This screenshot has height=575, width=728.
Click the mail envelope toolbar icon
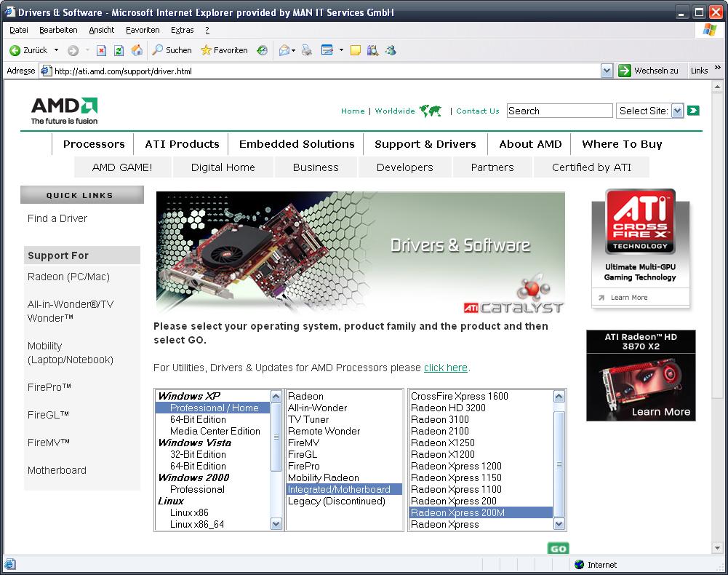pyautogui.click(x=284, y=50)
